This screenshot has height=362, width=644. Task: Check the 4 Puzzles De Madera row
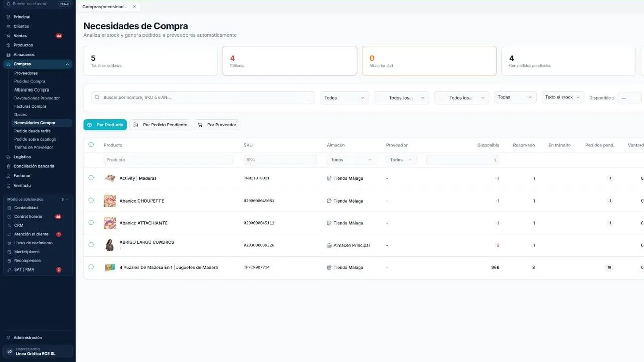91,267
